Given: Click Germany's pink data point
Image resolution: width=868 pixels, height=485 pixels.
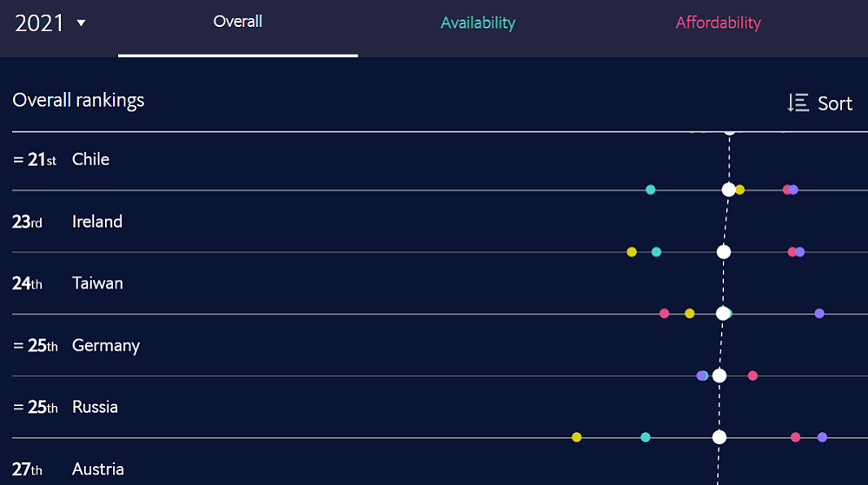Looking at the screenshot, I should (752, 375).
